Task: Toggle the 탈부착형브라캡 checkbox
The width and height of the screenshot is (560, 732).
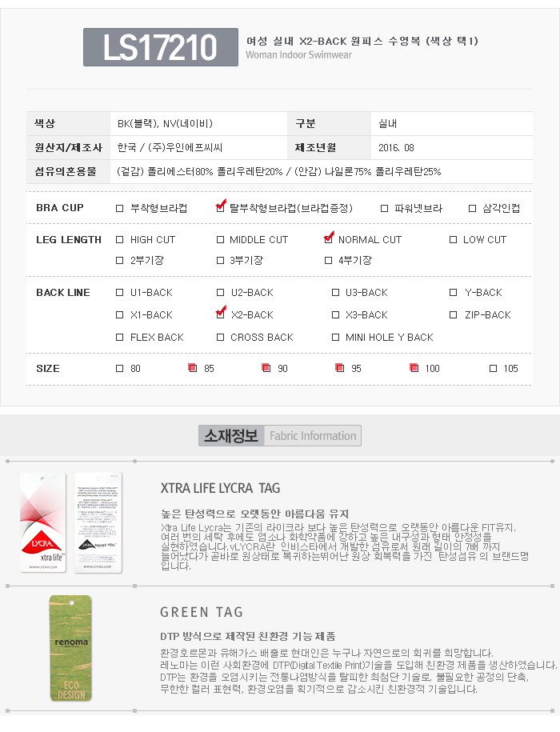Action: (x=221, y=208)
